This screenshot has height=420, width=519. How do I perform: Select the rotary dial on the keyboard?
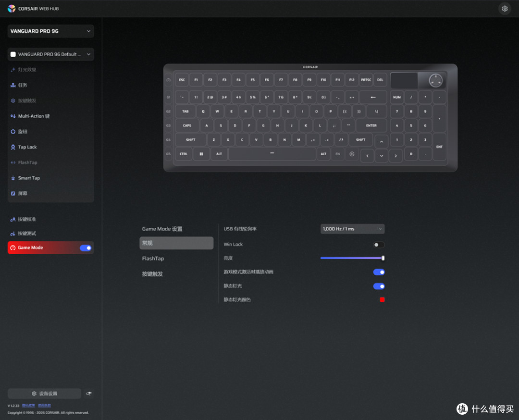[435, 80]
